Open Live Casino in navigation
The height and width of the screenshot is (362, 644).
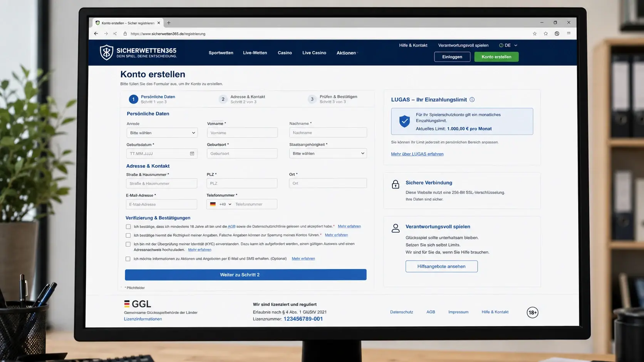314,53
